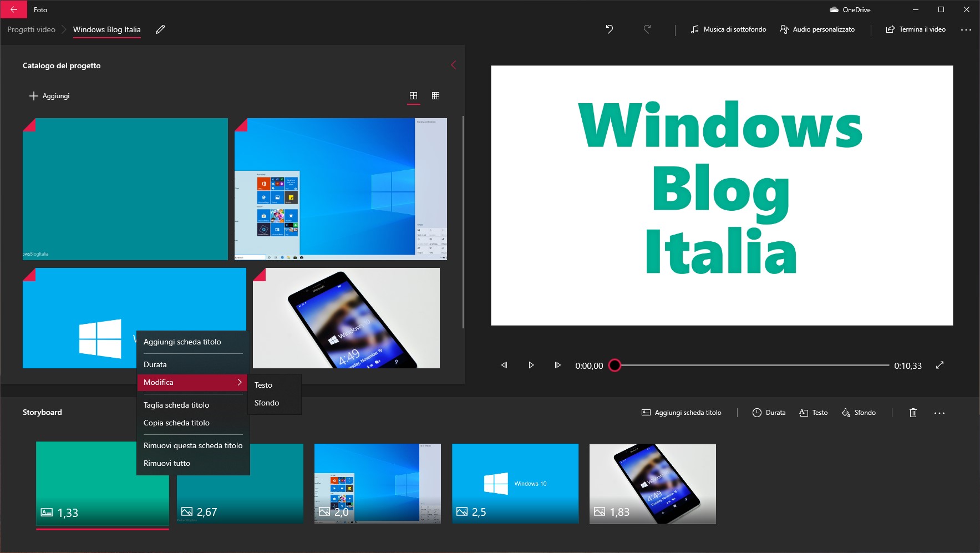Delete selected card using trash icon
The width and height of the screenshot is (980, 553).
[913, 413]
